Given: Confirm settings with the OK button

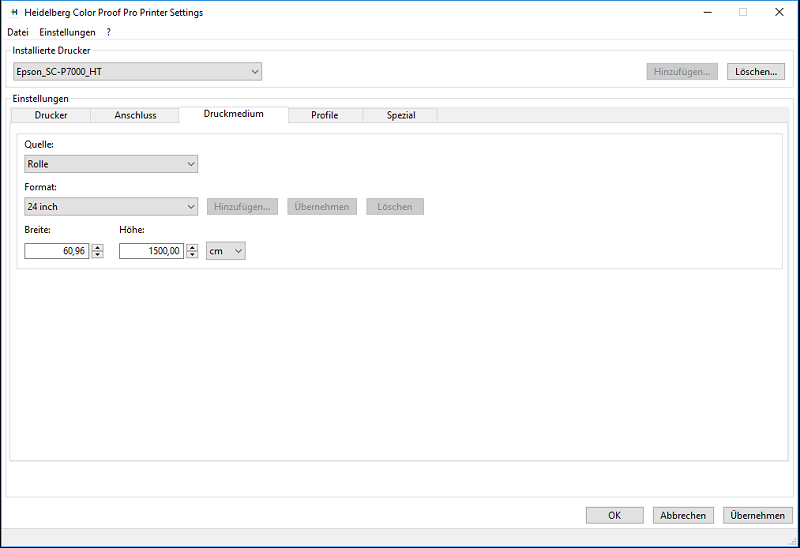Looking at the screenshot, I should pos(614,515).
